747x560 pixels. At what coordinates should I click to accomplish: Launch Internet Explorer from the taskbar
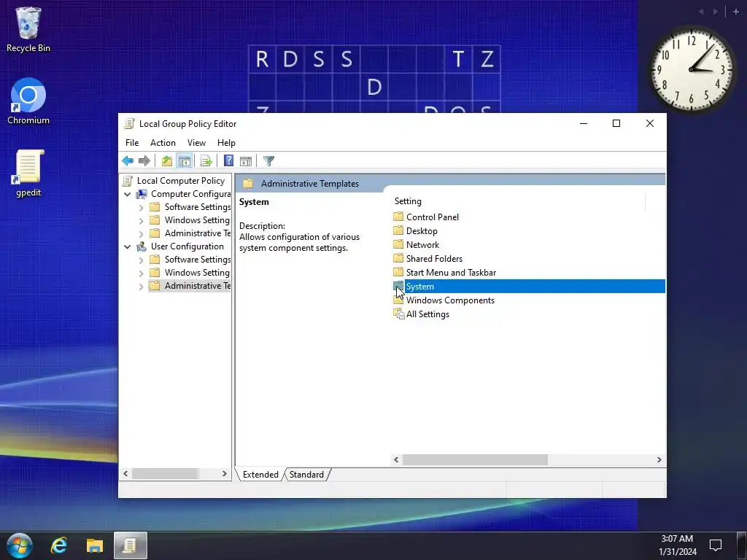(x=58, y=545)
